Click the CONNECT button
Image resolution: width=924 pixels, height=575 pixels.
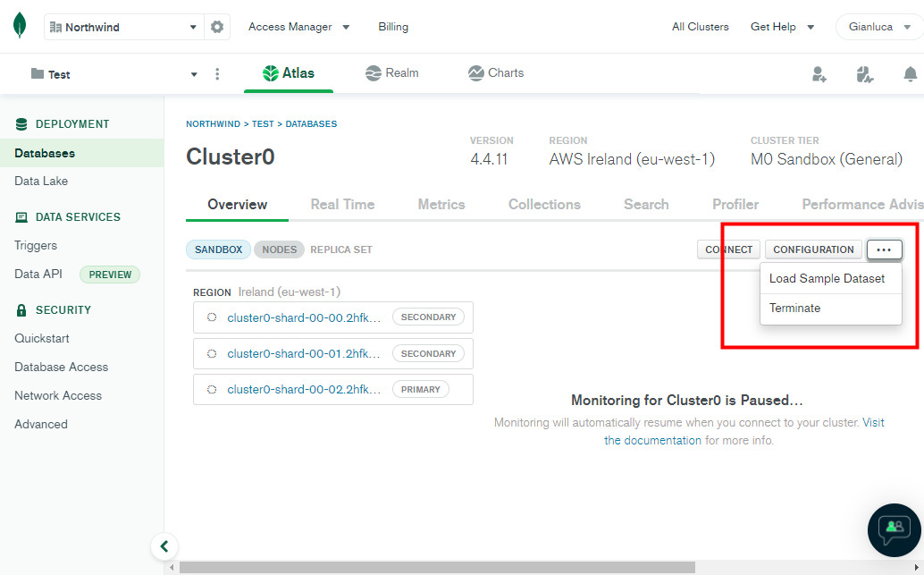point(729,249)
